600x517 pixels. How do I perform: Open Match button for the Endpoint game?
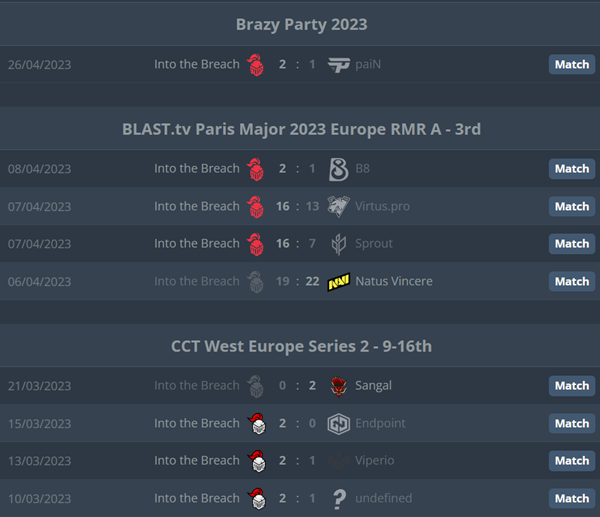pyautogui.click(x=572, y=423)
